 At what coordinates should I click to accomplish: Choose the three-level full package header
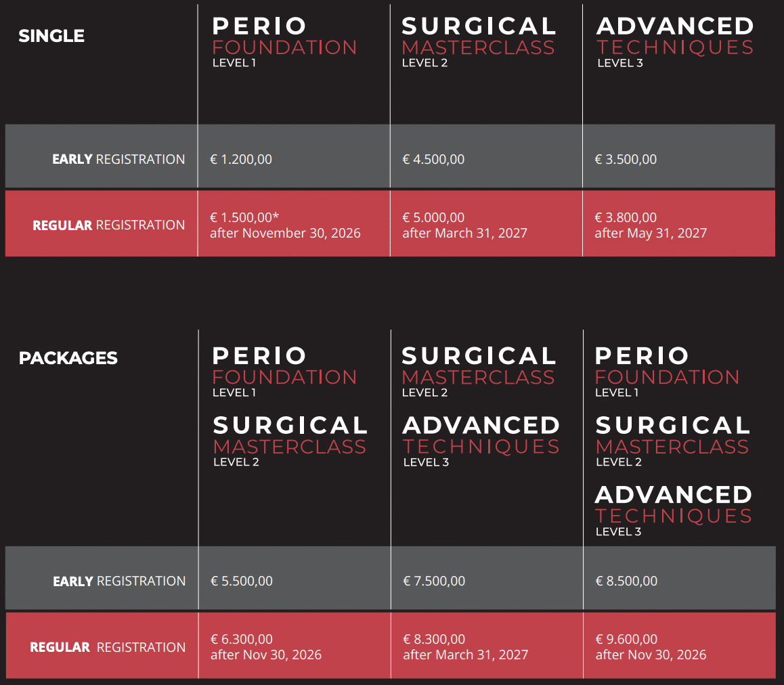point(673,441)
